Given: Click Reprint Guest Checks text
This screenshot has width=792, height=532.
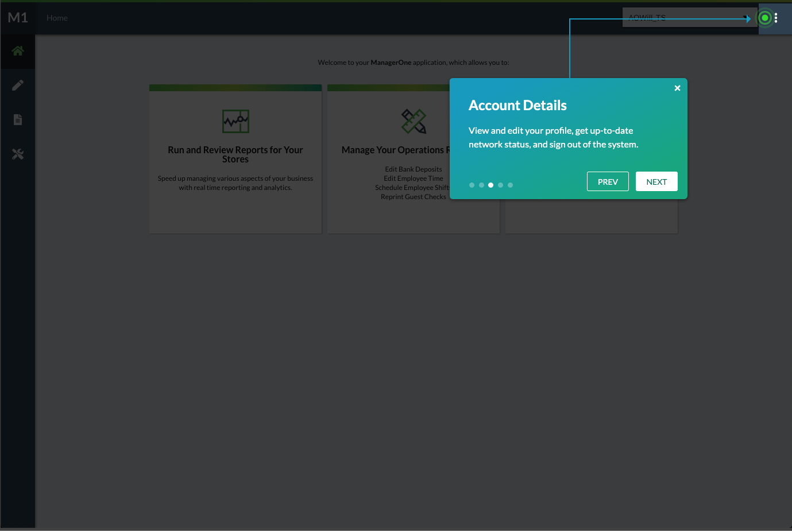Looking at the screenshot, I should pos(414,197).
